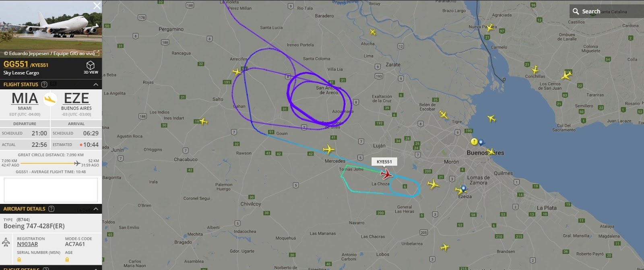
Task: Open the 3D View of the flight
Action: (x=91, y=67)
